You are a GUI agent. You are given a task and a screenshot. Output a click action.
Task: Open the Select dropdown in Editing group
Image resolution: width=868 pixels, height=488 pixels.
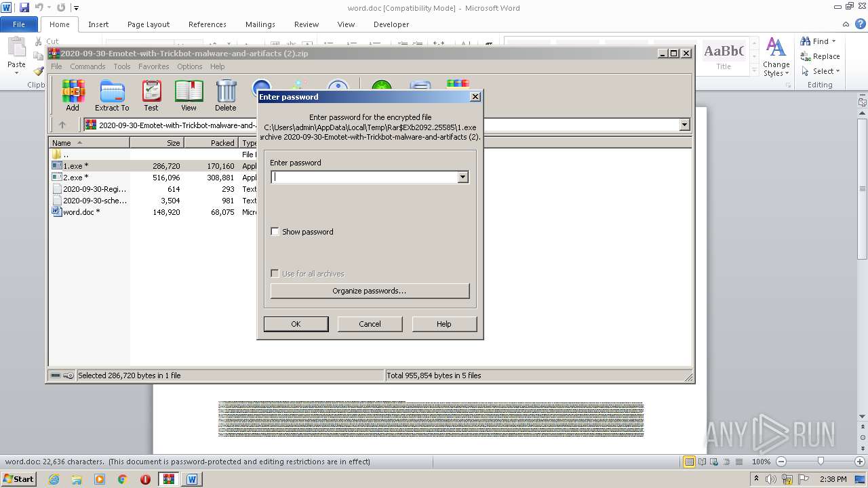(x=837, y=71)
